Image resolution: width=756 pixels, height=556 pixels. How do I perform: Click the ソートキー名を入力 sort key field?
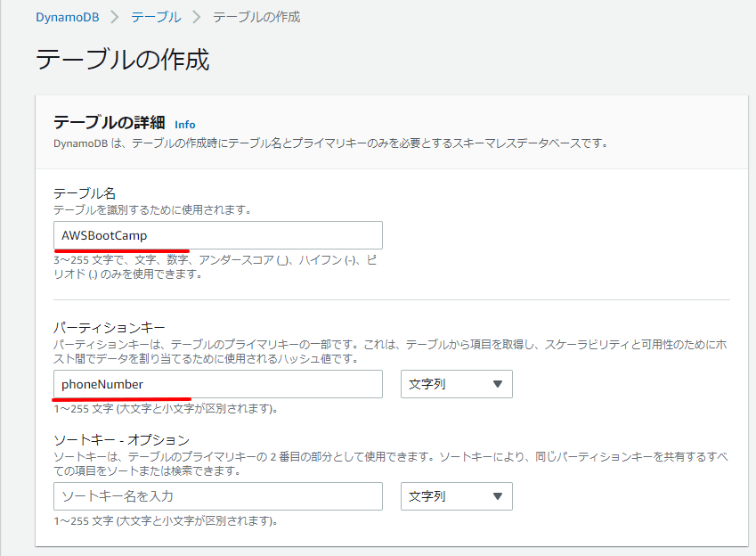(x=218, y=496)
